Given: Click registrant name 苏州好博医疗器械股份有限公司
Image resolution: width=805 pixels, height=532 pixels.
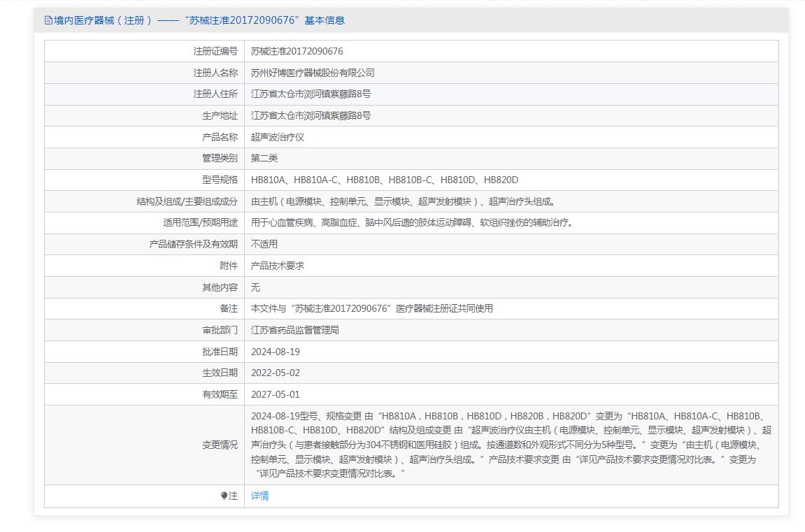Looking at the screenshot, I should tap(313, 73).
